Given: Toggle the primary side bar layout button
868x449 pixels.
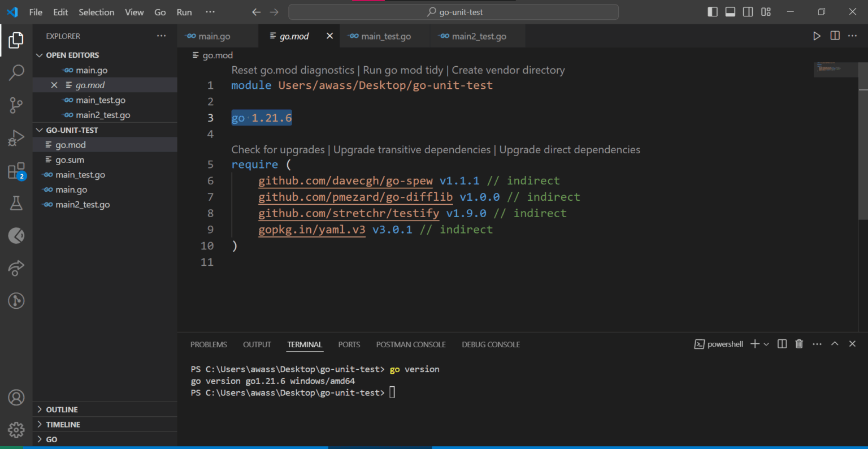Looking at the screenshot, I should [x=713, y=12].
